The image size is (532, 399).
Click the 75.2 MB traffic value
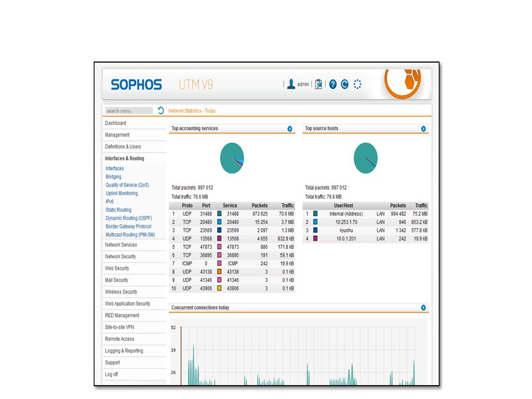coord(420,214)
